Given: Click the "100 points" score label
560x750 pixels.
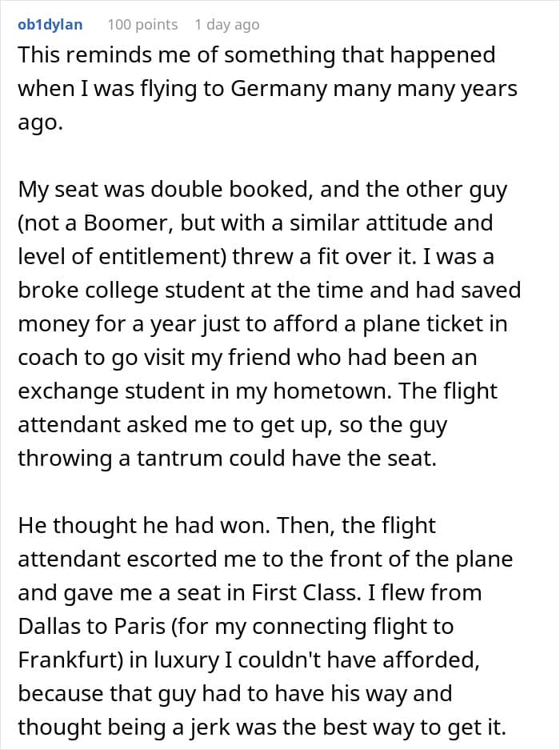Looking at the screenshot, I should click(x=142, y=25).
